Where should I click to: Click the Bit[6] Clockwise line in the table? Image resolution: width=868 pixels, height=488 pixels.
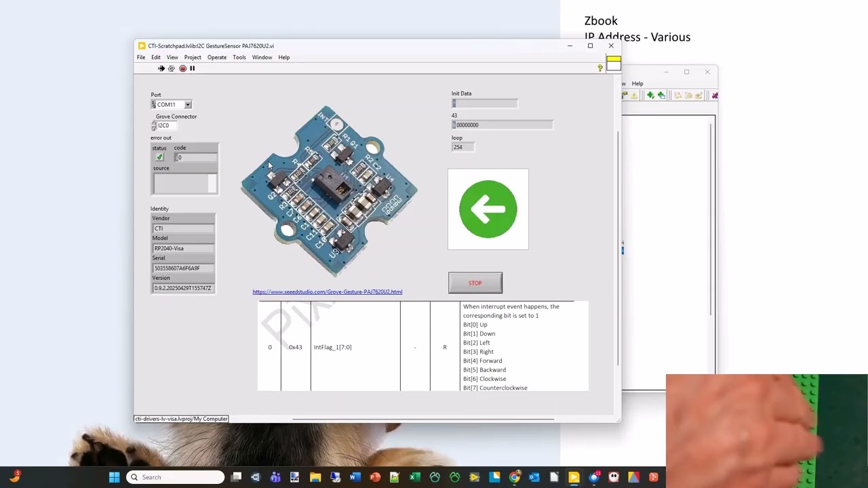[485, 379]
